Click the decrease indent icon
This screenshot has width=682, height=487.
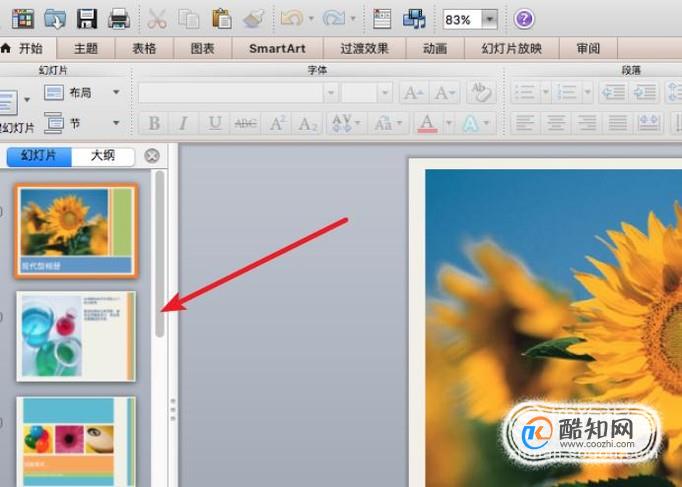(x=614, y=93)
